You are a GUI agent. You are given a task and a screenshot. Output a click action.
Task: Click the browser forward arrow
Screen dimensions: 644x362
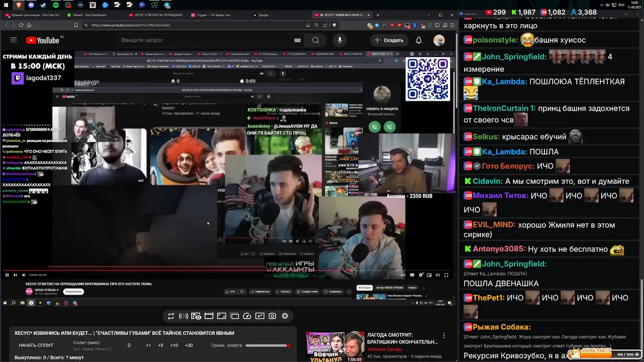14,25
